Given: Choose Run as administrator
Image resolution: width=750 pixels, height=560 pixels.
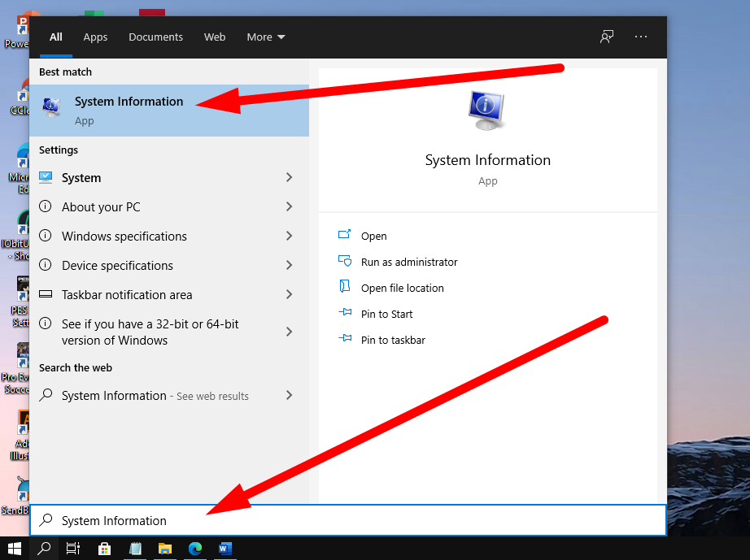Looking at the screenshot, I should point(409,262).
